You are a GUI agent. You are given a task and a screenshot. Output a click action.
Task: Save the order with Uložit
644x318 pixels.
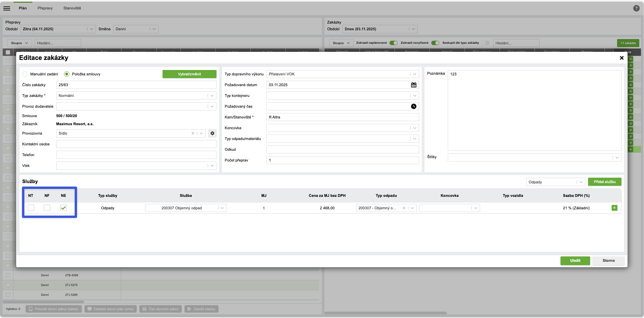575,261
